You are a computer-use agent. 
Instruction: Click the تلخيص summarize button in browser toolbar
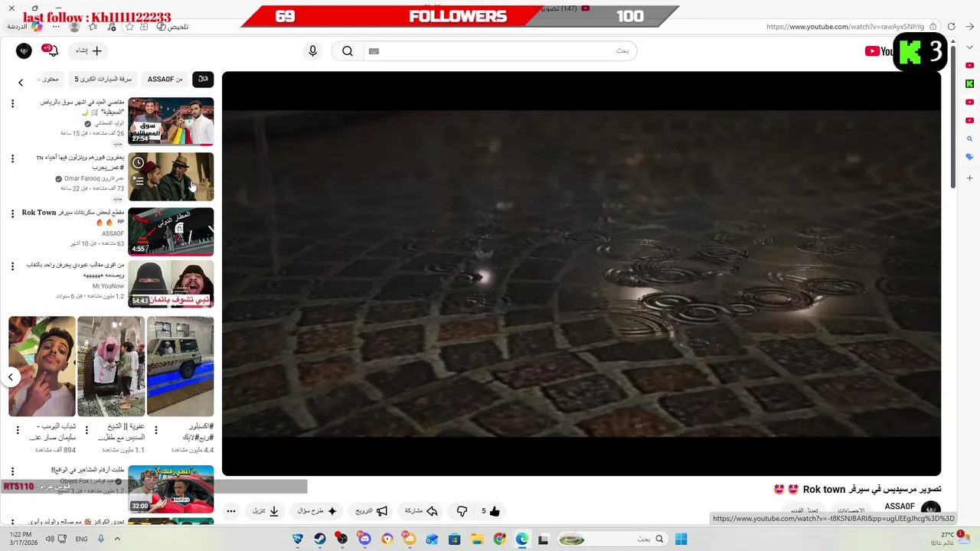[x=172, y=27]
